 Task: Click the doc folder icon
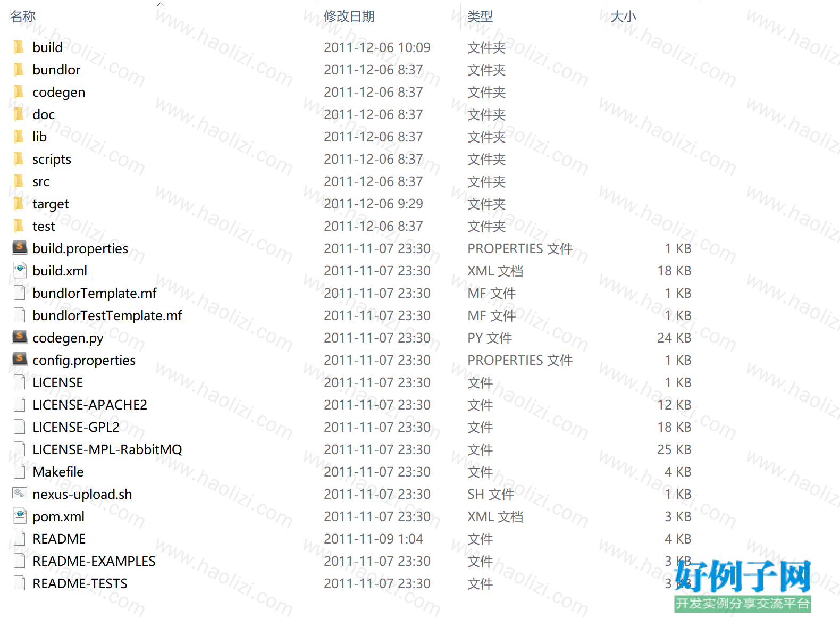click(x=19, y=114)
